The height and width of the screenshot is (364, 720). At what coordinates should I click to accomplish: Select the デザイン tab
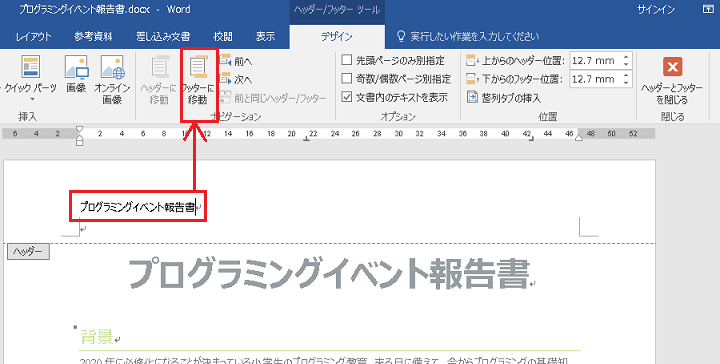coord(337,37)
